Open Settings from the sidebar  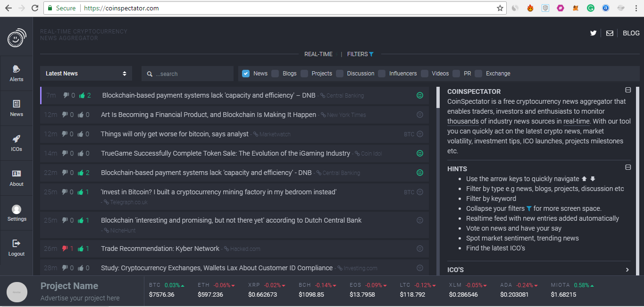point(17,209)
